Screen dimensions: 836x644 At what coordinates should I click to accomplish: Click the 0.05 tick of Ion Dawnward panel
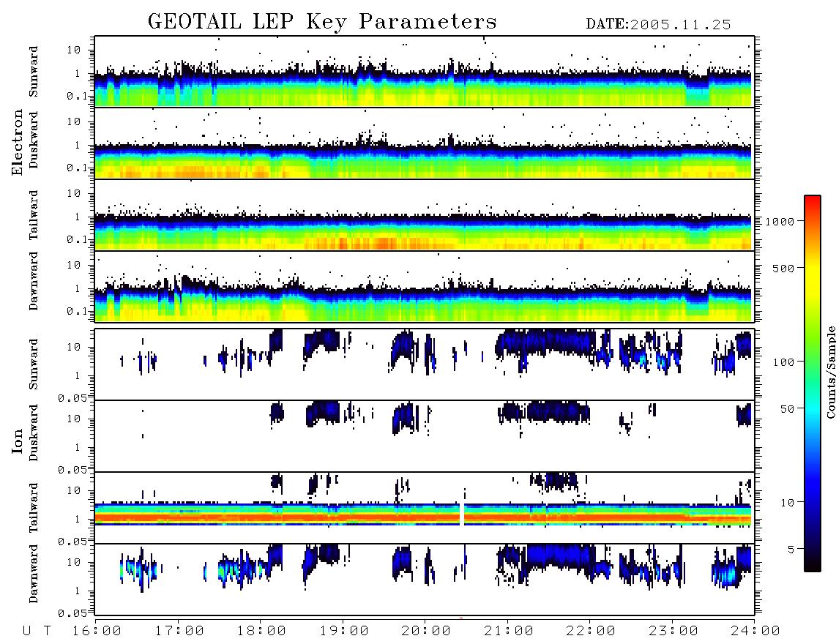72,613
